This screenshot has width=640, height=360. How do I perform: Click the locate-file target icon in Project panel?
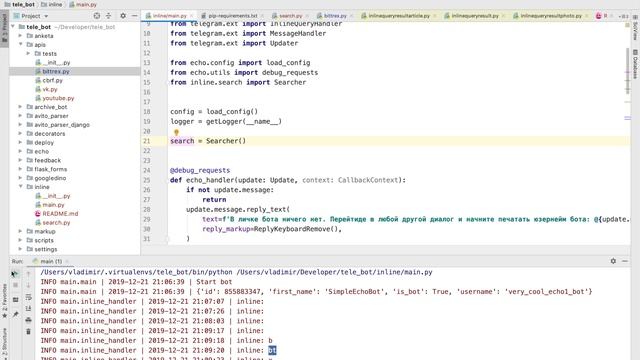point(97,16)
